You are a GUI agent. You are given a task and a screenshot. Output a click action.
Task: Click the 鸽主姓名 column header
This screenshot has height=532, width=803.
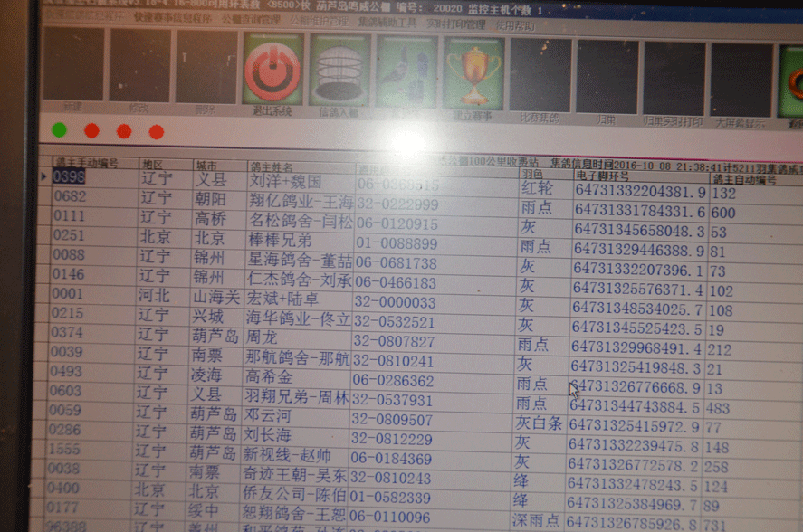[272, 167]
